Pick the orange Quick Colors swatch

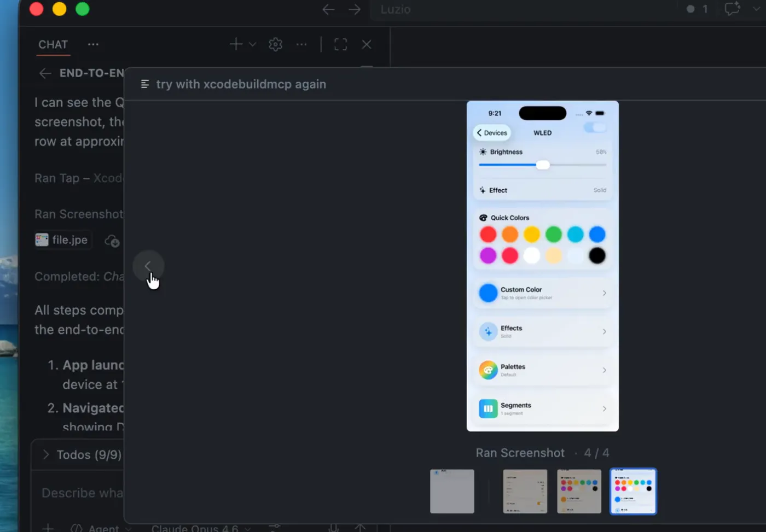point(510,235)
